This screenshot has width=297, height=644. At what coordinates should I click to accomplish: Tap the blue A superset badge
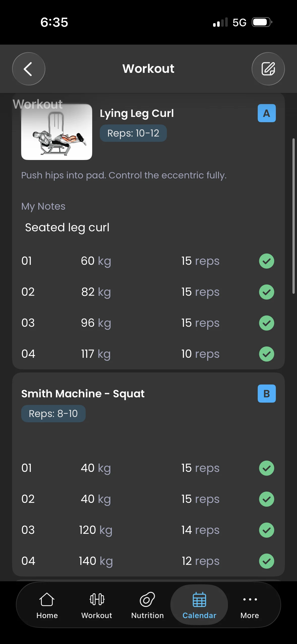267,113
